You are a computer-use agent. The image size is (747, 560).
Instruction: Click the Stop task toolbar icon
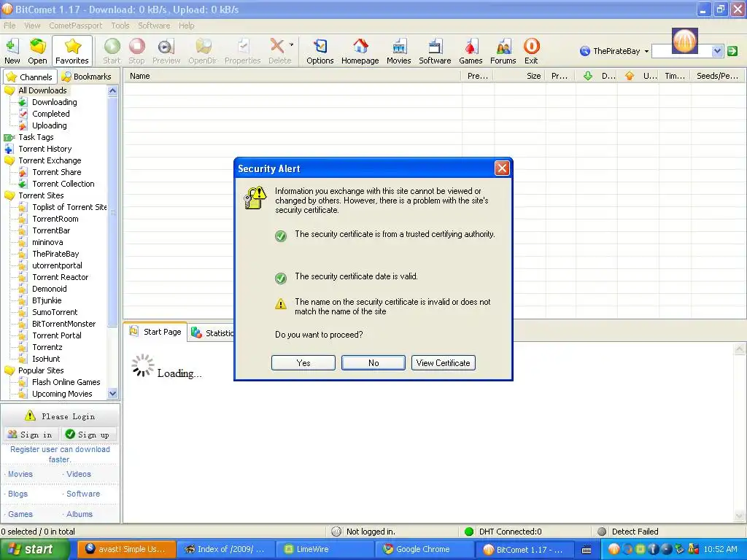tap(136, 51)
